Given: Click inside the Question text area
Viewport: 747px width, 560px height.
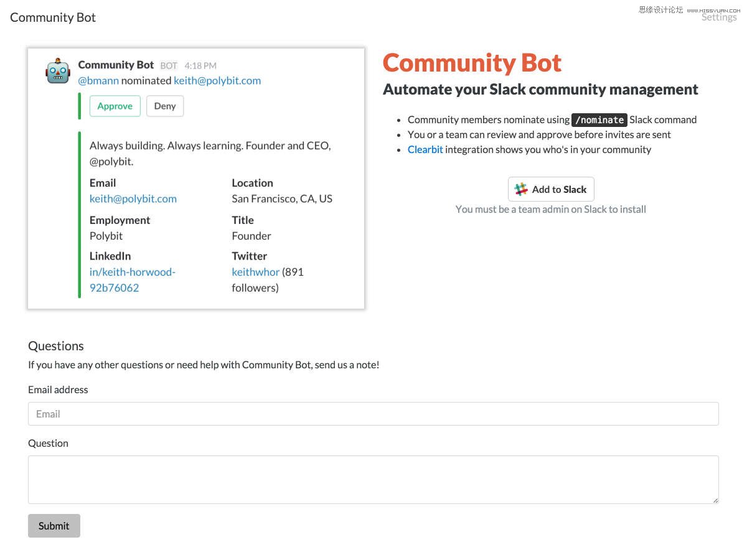Looking at the screenshot, I should (x=374, y=479).
